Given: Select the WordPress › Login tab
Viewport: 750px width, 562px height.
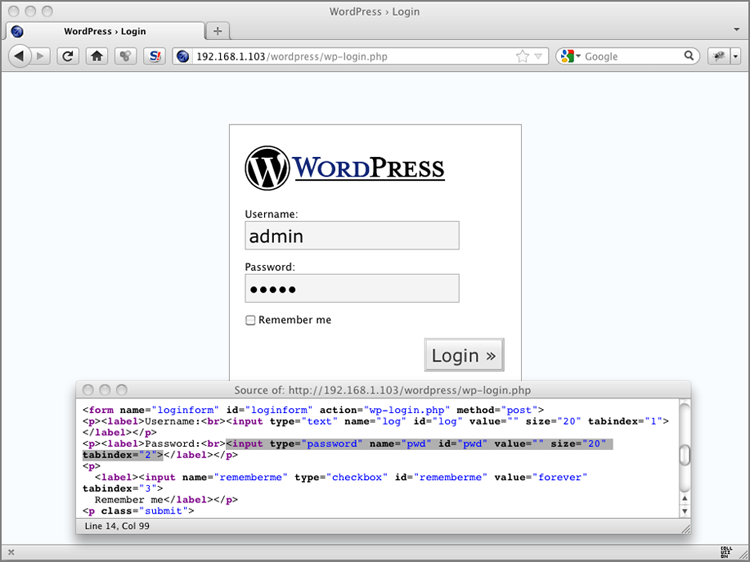Looking at the screenshot, I should coord(101,31).
